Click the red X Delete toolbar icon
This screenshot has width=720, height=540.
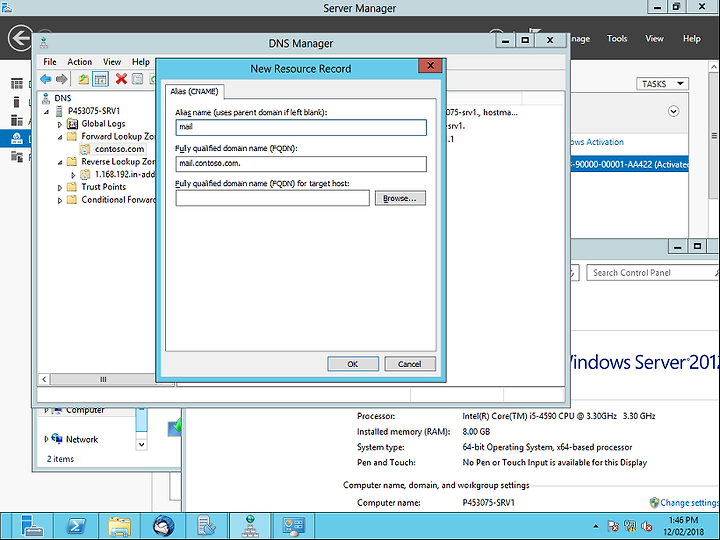121,79
